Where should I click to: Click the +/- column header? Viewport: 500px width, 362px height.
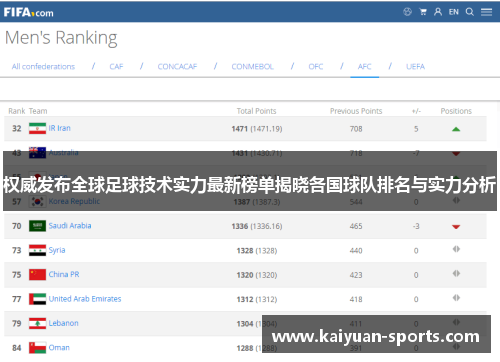point(416,111)
